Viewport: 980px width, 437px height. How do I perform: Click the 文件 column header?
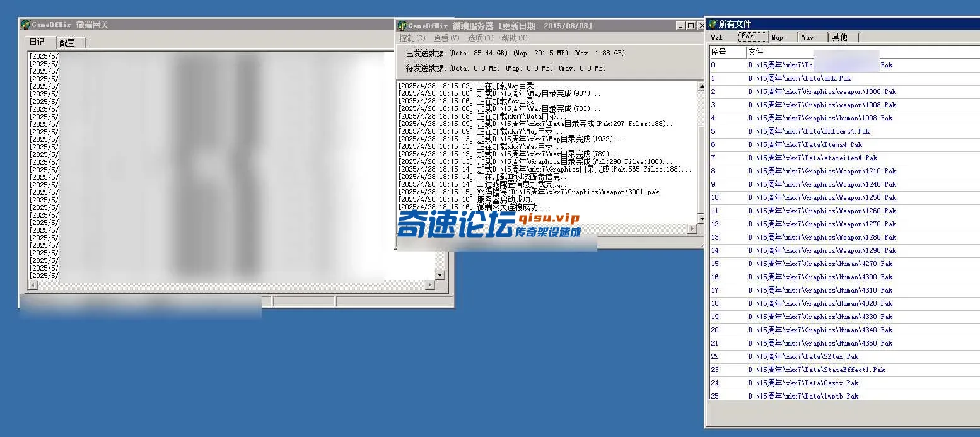(863, 52)
